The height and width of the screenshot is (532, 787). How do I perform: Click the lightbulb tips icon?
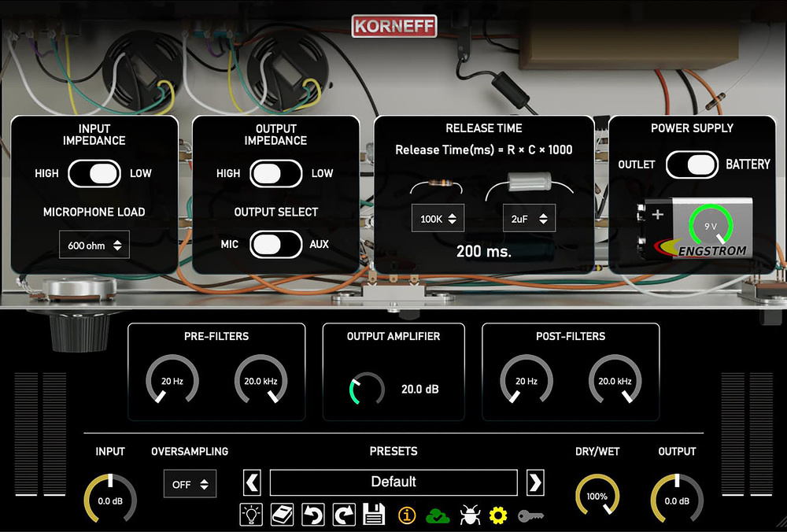pos(251,515)
